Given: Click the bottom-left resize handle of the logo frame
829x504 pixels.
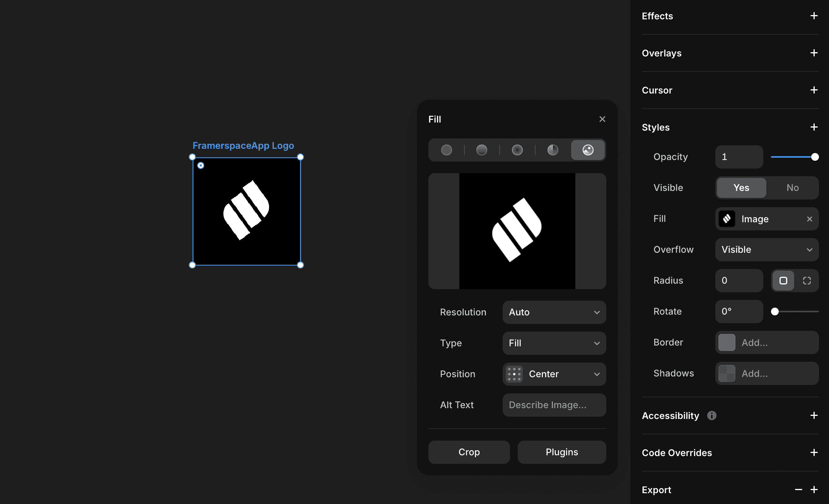Looking at the screenshot, I should [192, 265].
